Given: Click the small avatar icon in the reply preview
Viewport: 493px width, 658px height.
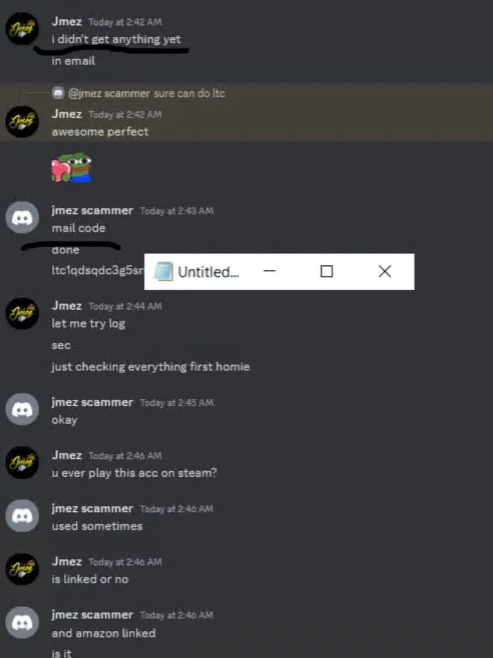Looking at the screenshot, I should coord(58,92).
